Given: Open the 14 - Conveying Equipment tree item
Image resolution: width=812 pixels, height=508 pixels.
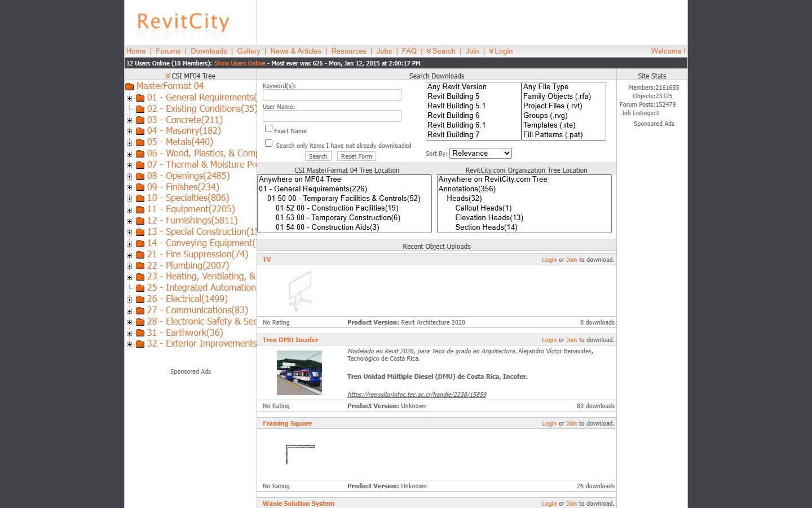Looking at the screenshot, I should (x=201, y=243).
